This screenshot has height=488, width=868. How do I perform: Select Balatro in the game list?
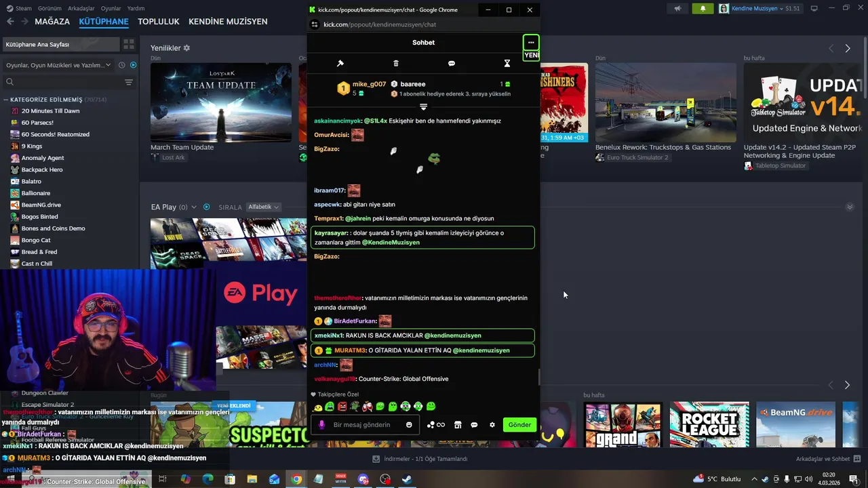[x=31, y=182]
